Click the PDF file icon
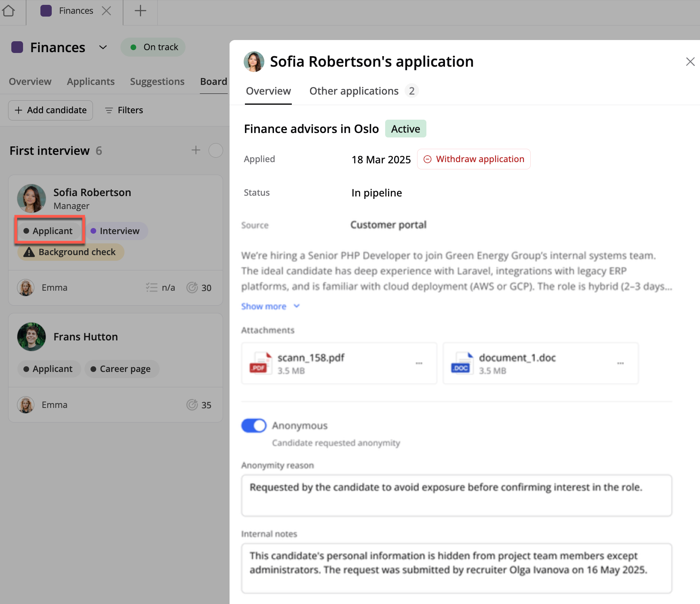The height and width of the screenshot is (604, 700). (260, 363)
